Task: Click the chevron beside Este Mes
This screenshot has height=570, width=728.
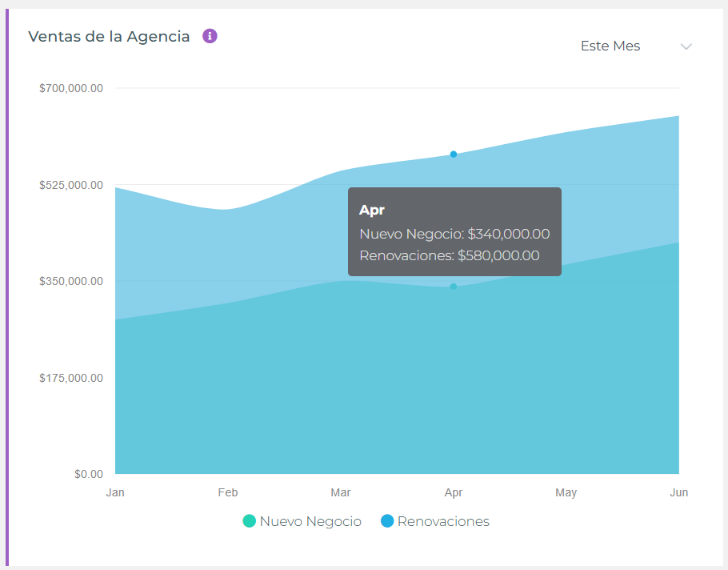Action: (x=686, y=46)
